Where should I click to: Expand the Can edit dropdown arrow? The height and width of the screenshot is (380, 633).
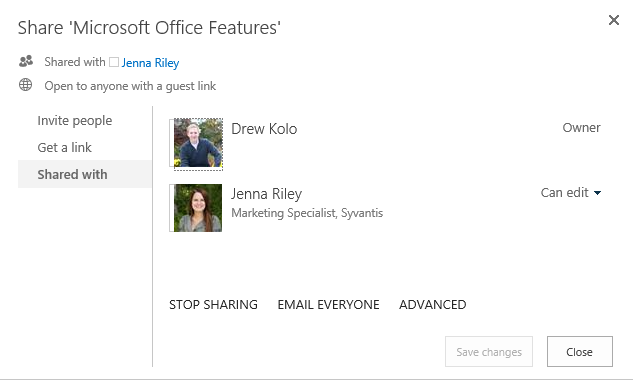click(597, 193)
